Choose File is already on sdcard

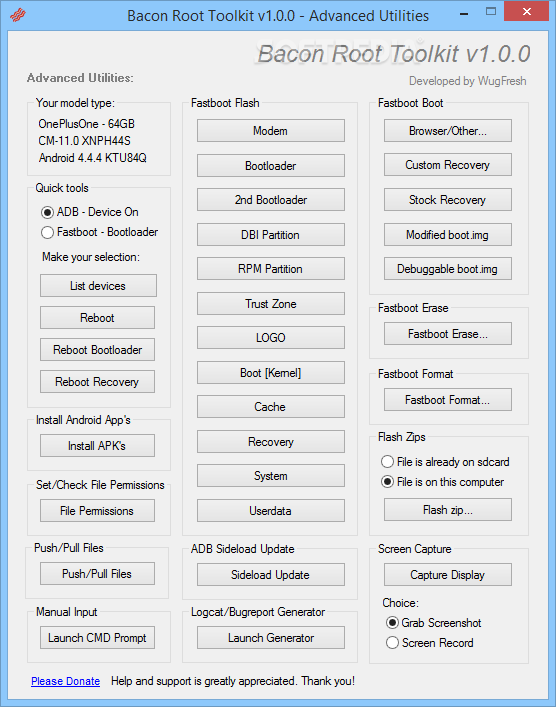click(445, 462)
